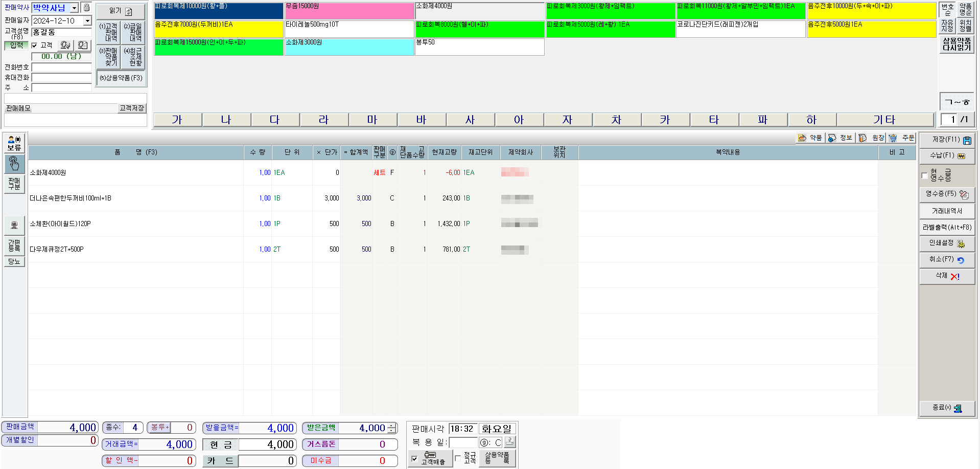980x469 pixels.
Task: Select the hand pointer tool in left sidebar
Action: (14, 164)
